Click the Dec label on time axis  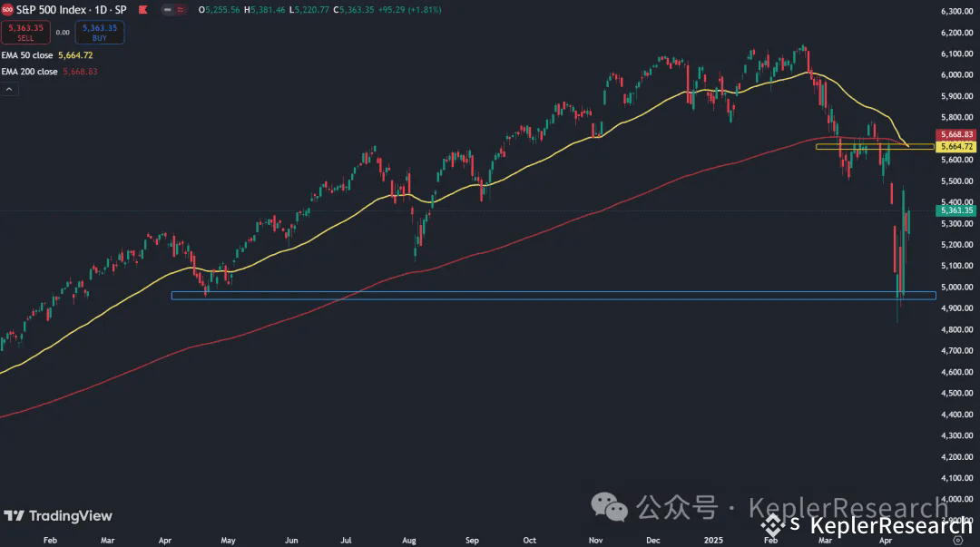[653, 540]
